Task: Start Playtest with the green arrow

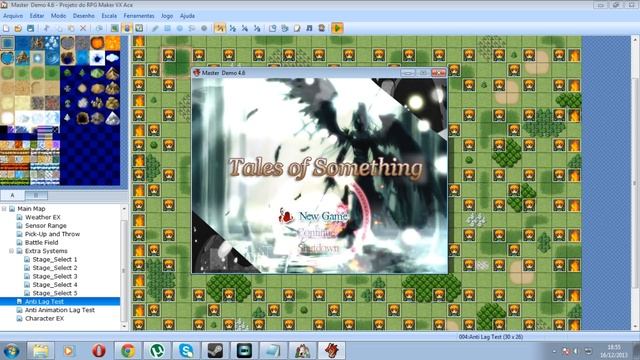Action: (337, 28)
